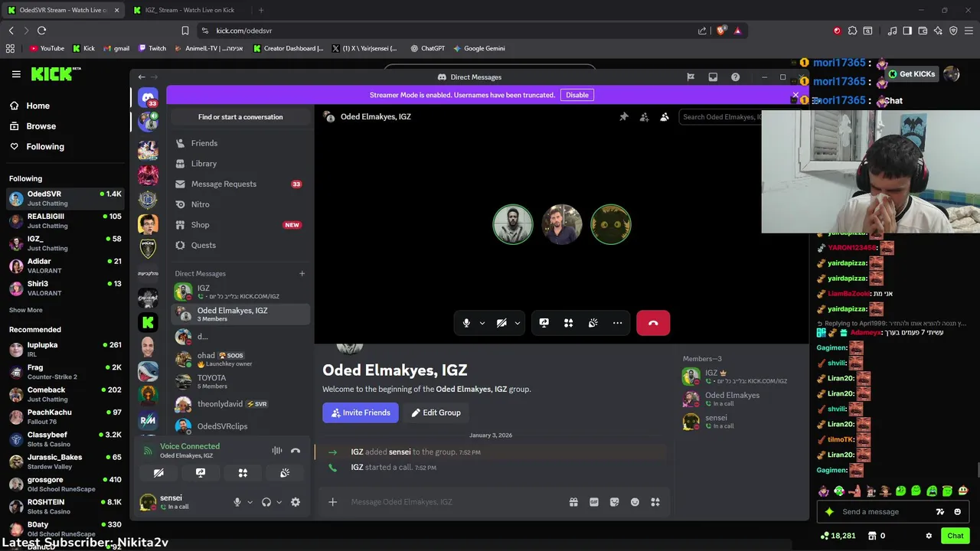Open Discord help question mark icon
The width and height of the screenshot is (980, 551).
tap(735, 77)
